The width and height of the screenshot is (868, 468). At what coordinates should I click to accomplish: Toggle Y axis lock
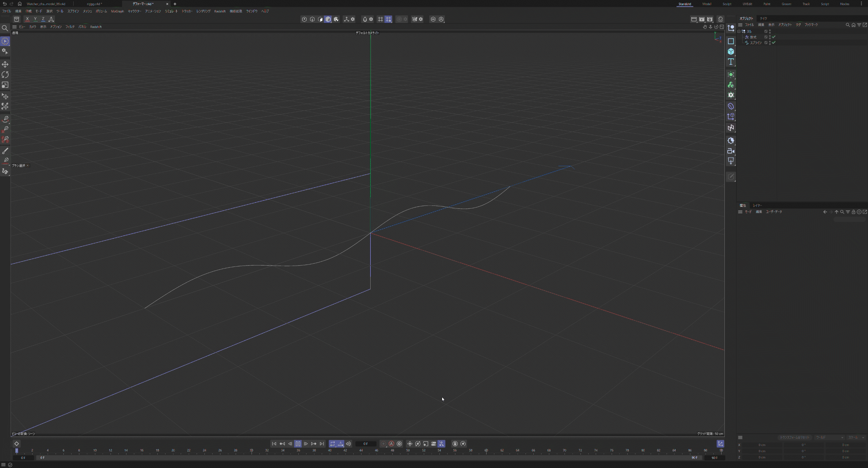click(35, 19)
